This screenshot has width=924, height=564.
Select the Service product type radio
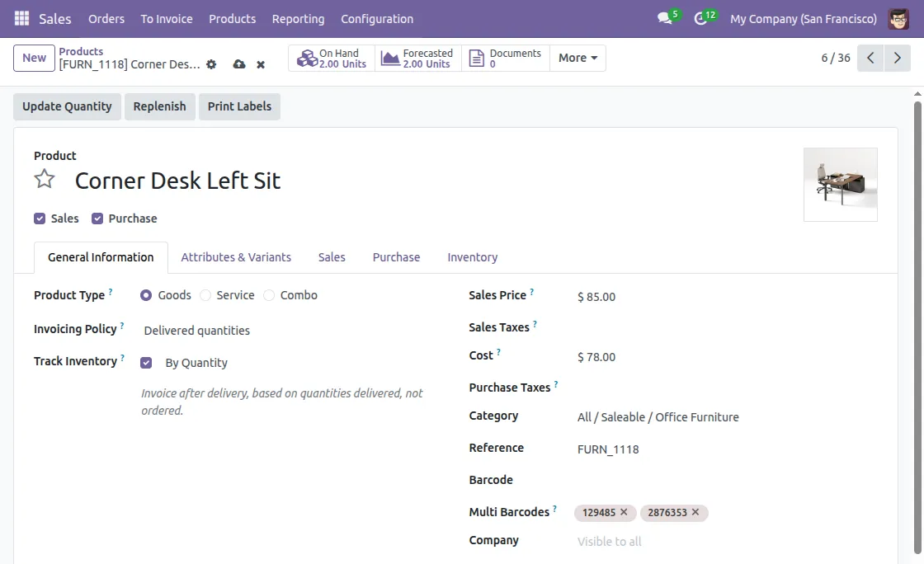coord(205,294)
